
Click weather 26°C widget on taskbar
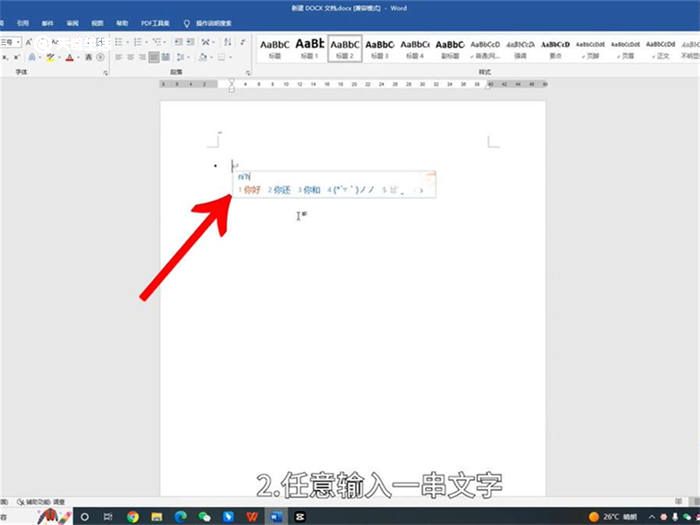(613, 517)
